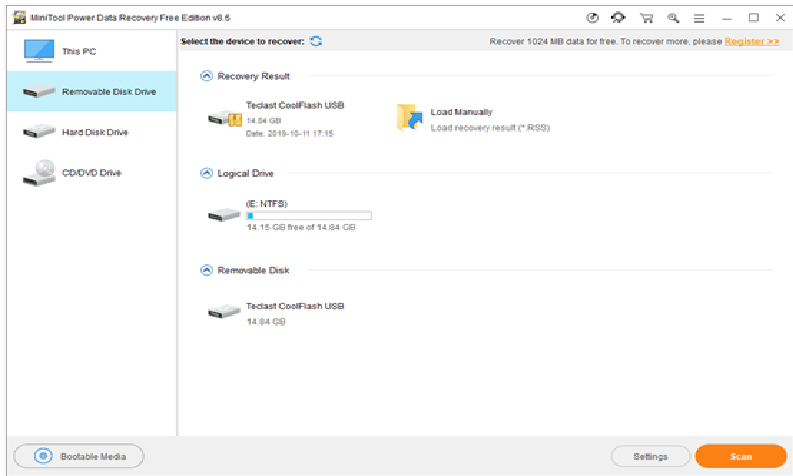
Task: Click the Removable Disk Drive sidebar icon
Action: click(38, 92)
